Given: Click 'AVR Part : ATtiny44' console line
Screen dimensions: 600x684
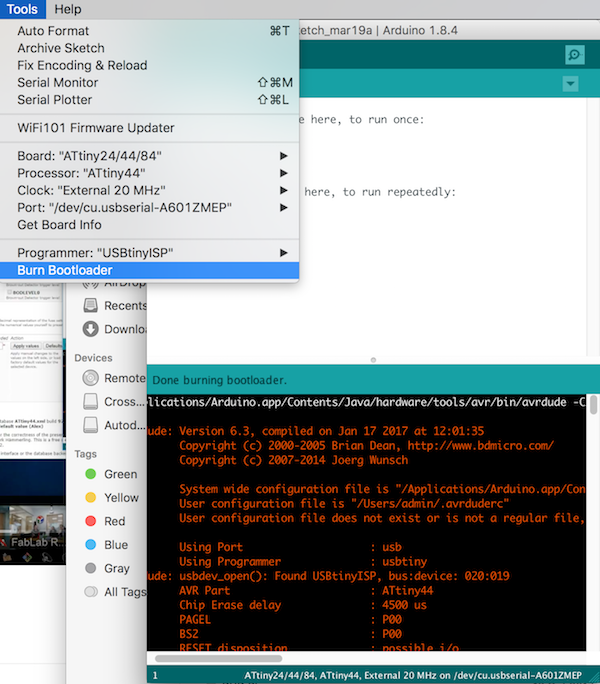Looking at the screenshot, I should [306, 591].
